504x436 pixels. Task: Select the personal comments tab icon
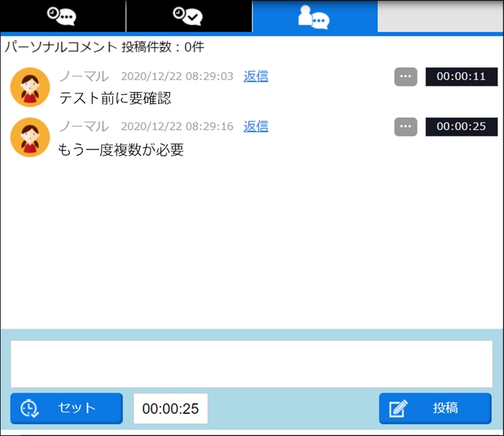coord(315,17)
